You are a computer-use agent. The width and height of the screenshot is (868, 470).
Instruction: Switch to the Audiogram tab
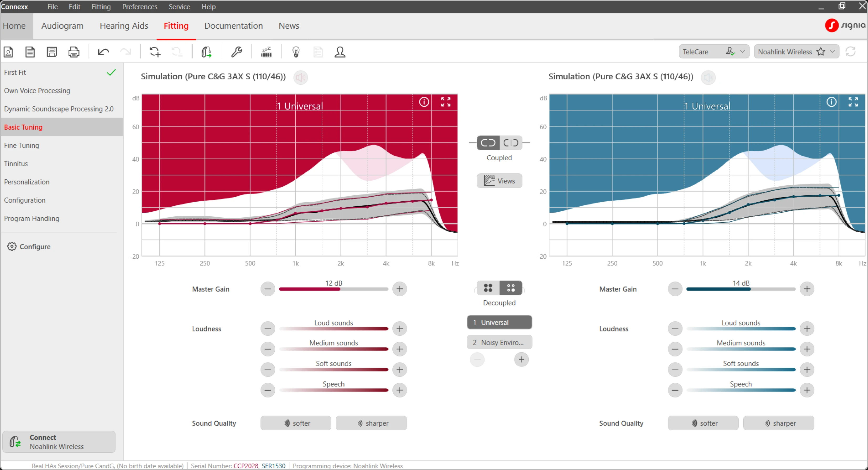coord(62,26)
